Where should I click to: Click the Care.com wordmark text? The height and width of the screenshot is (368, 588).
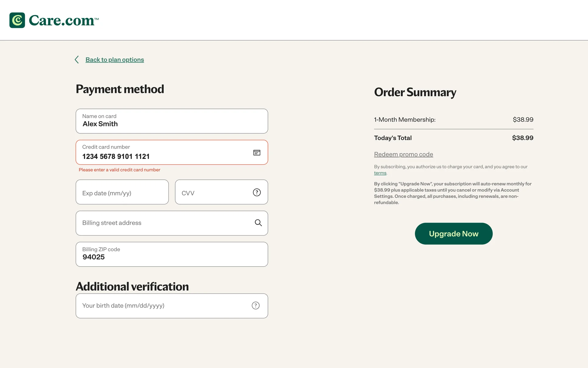coord(62,21)
